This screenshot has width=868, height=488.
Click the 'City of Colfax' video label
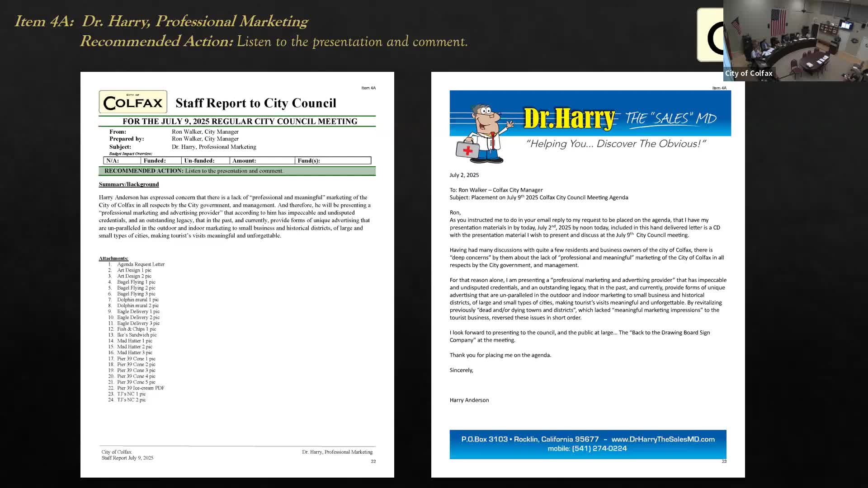point(749,73)
